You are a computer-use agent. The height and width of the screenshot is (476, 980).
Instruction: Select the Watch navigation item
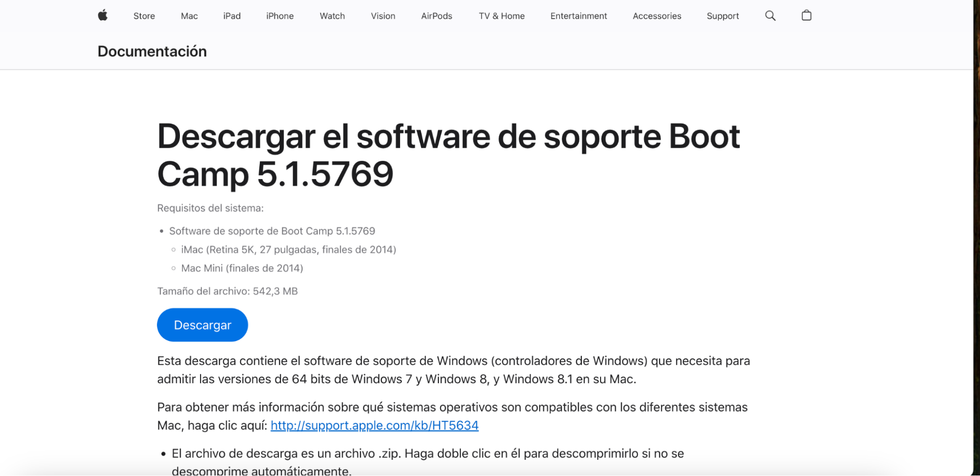pyautogui.click(x=332, y=16)
